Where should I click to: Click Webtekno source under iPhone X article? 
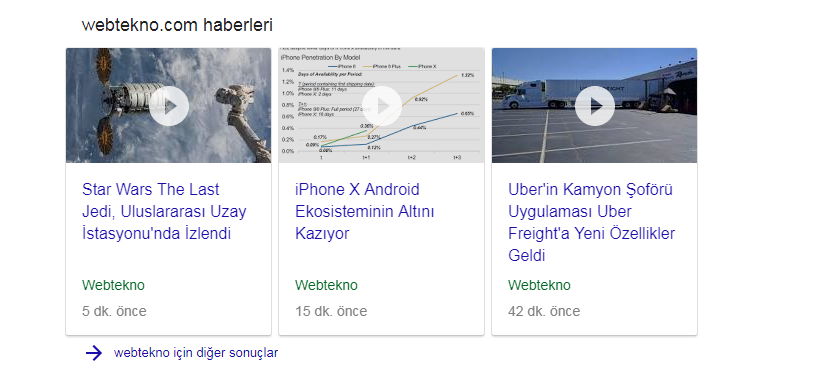coord(326,285)
